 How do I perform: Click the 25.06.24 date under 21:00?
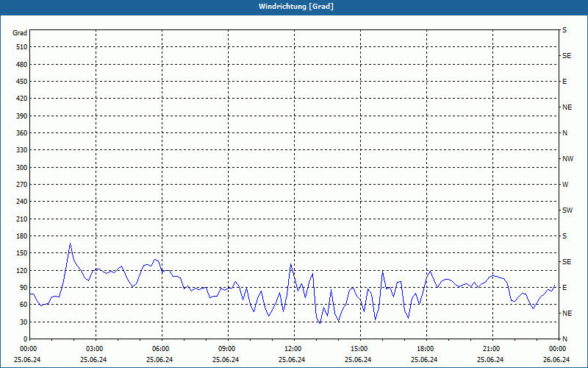tap(490, 360)
